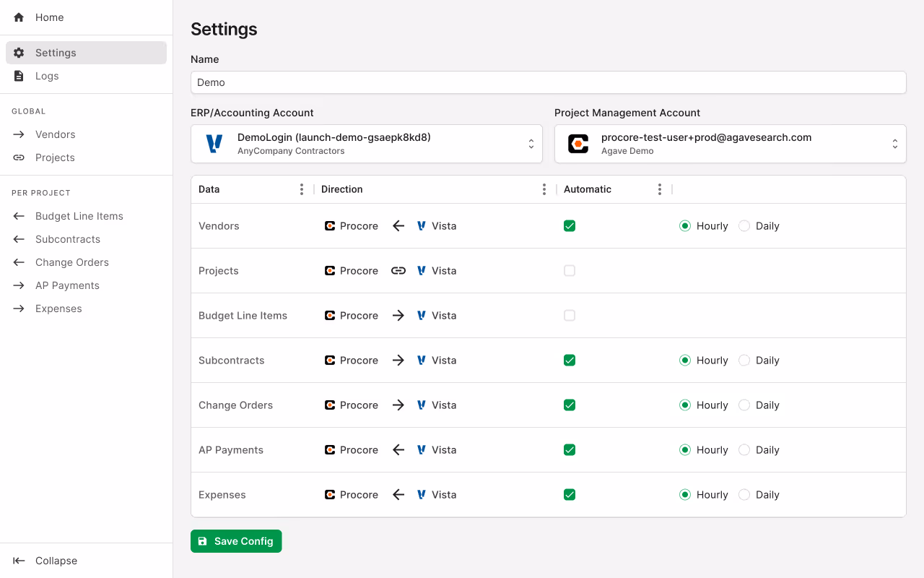Go to Projects in the sidebar
924x578 pixels.
(86, 158)
